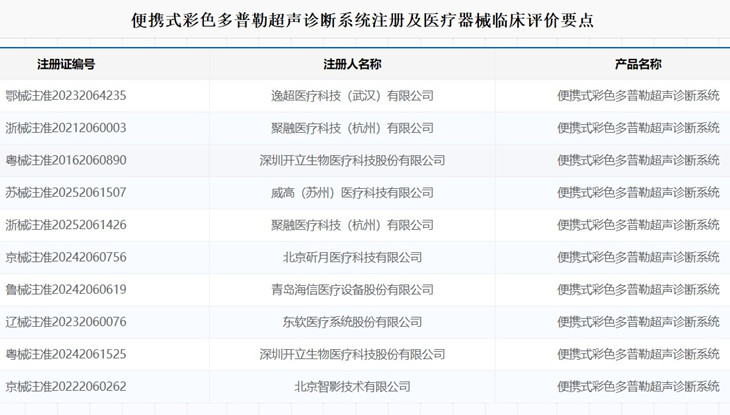Viewport: 730px width, 415px height.
Task: Click the 注册人名称 column header
Action: point(352,64)
